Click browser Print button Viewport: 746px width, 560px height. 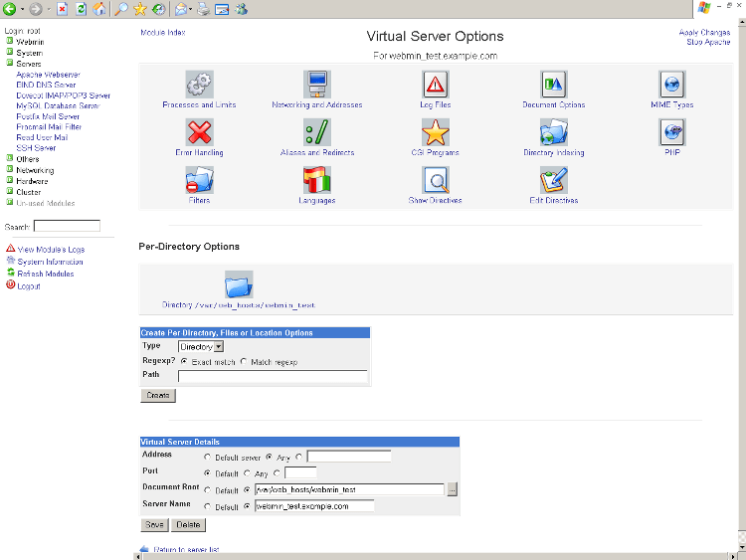[x=203, y=9]
